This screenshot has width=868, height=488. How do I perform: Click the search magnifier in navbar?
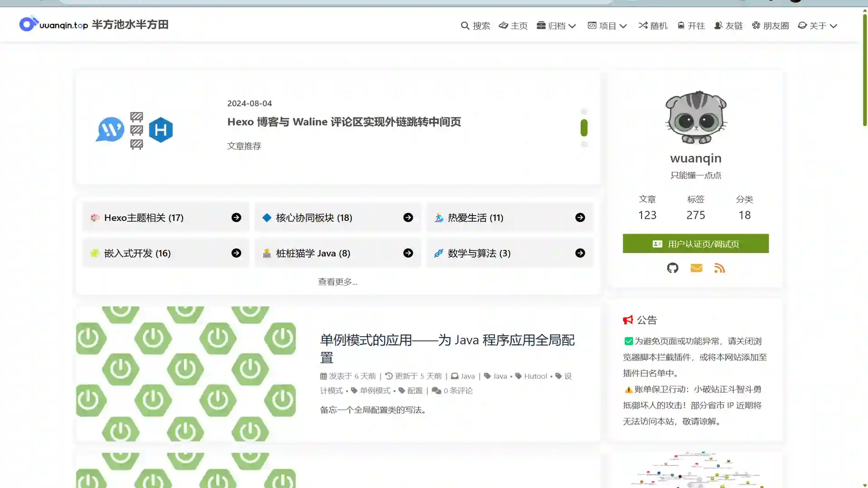point(465,26)
